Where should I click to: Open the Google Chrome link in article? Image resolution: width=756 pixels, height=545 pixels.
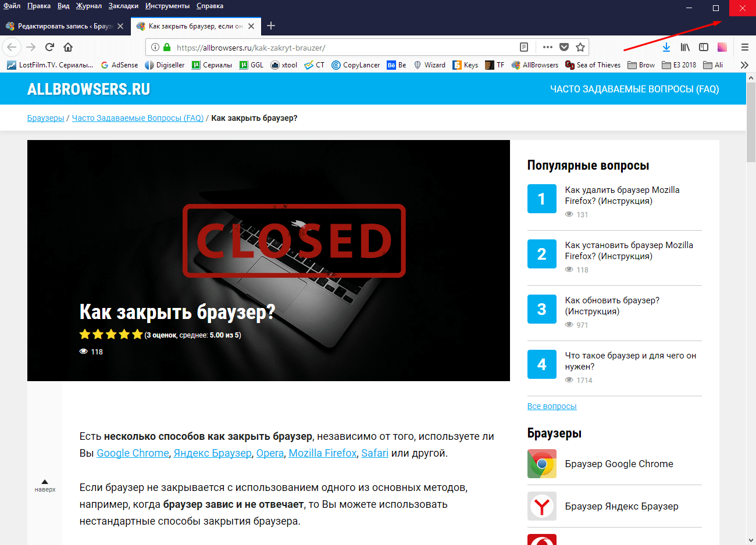(133, 453)
